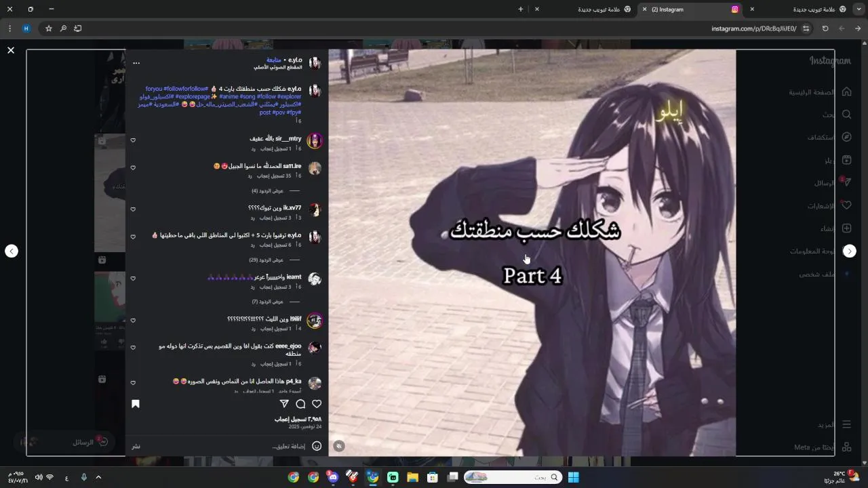This screenshot has width=868, height=488.
Task: Open Create plus icon in sidebar
Action: coord(846,228)
